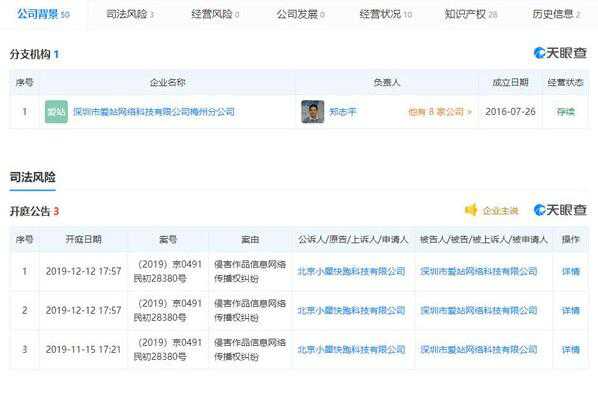This screenshot has height=398, width=598.
Task: Select the case number cell in row 1
Action: [168, 271]
